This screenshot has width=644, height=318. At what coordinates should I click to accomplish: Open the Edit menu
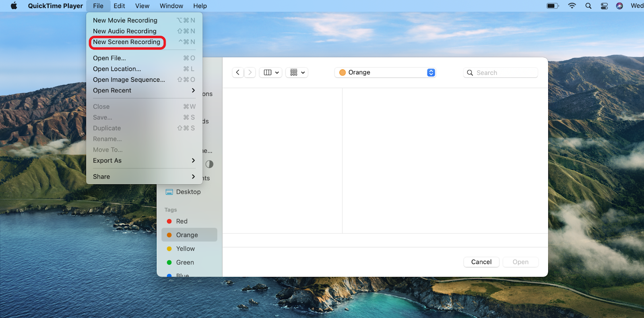click(119, 6)
